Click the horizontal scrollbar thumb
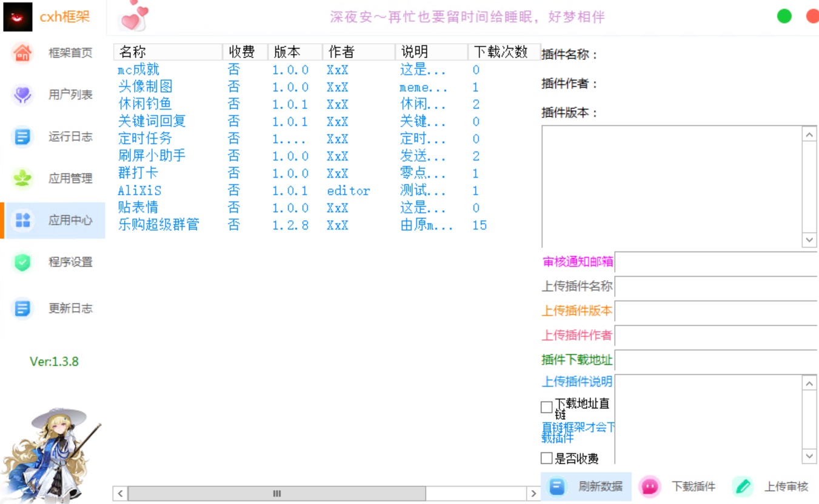 (276, 494)
